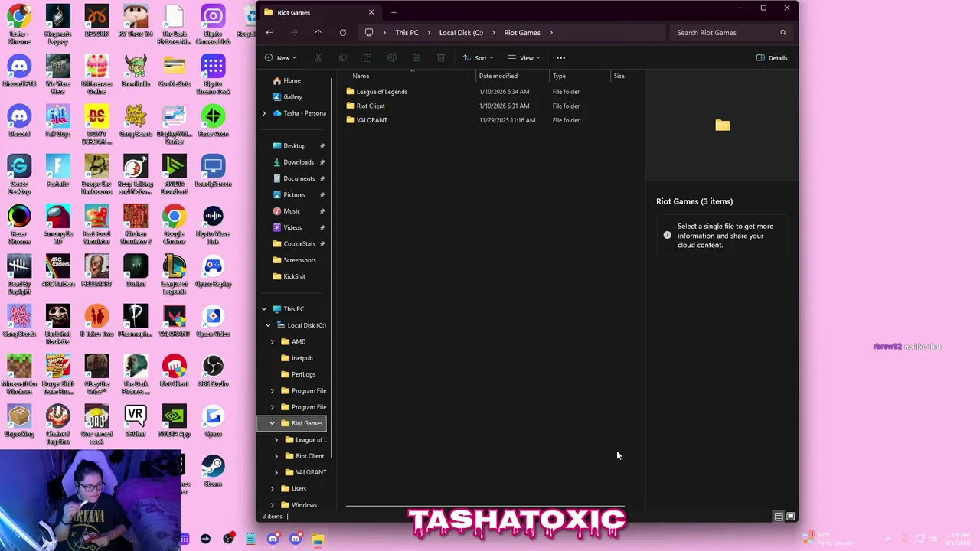Screen dimensions: 980x551
Task: Select Dead by Daylight desktop icon
Action: [20, 274]
